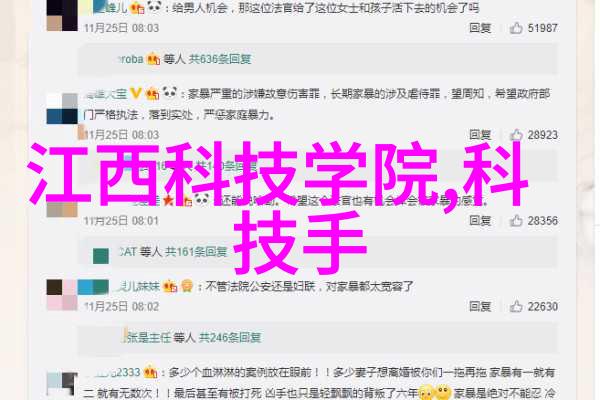The width and height of the screenshot is (600, 400).
Task: Click the yellow V verified badge
Action: (135, 93)
